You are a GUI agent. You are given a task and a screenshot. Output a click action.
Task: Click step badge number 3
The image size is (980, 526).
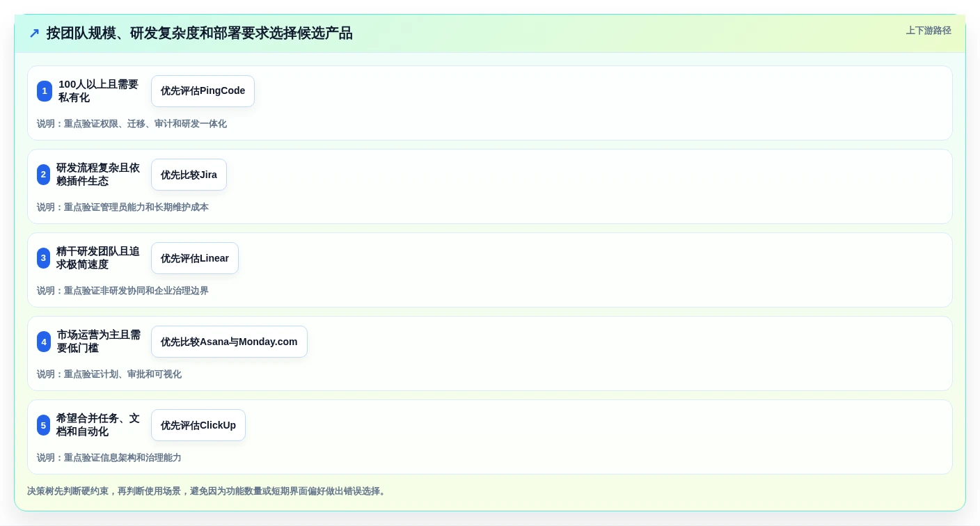(43, 258)
